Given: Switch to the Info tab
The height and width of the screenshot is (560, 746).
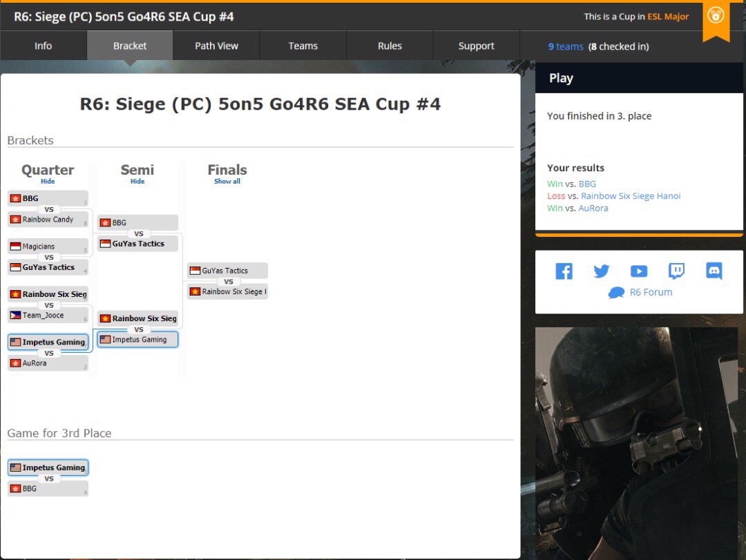Looking at the screenshot, I should [44, 46].
